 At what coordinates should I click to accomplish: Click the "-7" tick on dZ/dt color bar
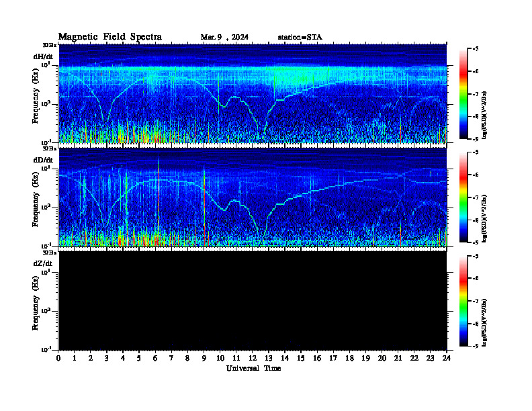coord(476,301)
